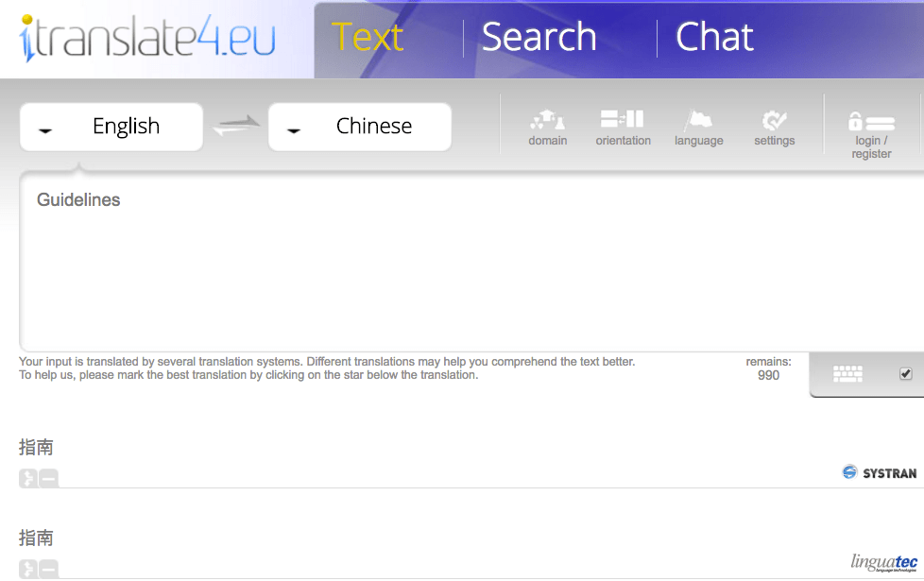
Task: Click the itranslate4.eu logo
Action: 147,38
